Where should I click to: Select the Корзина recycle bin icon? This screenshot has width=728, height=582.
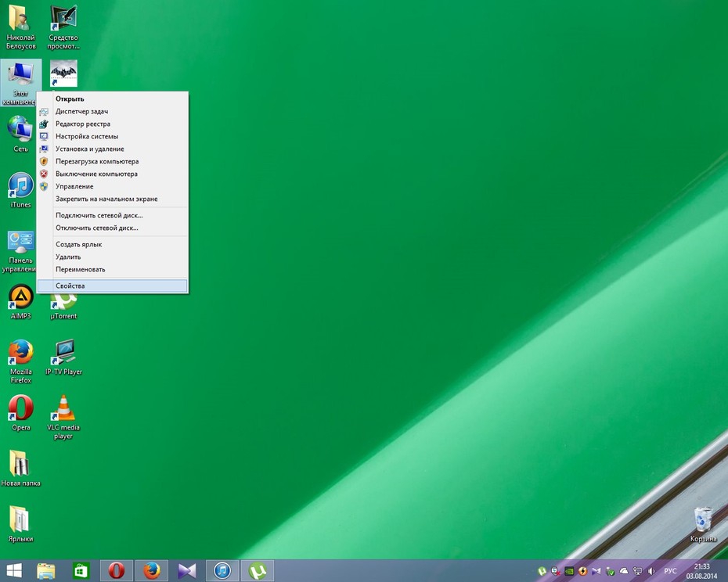point(703,524)
